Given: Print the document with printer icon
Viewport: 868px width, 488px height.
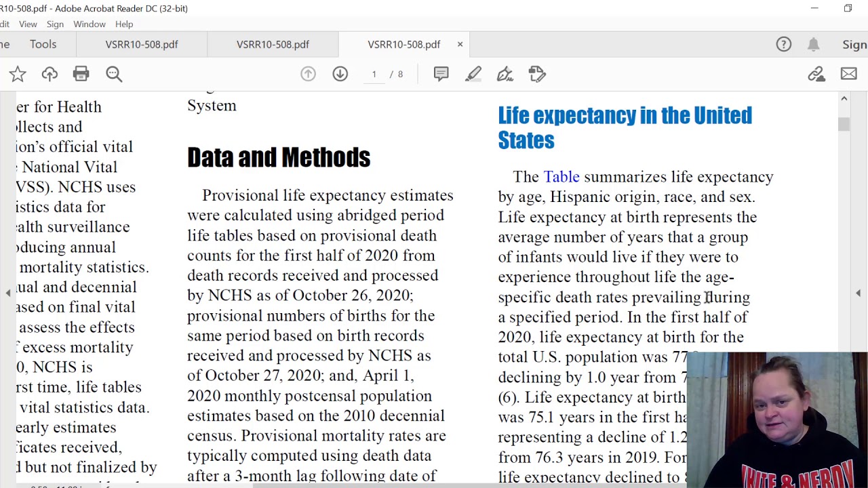Looking at the screenshot, I should tap(81, 74).
